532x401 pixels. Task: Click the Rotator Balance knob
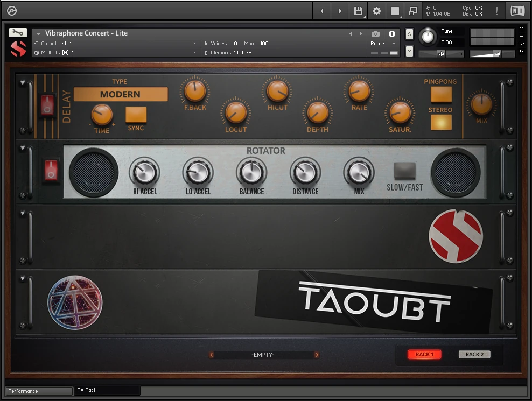tap(251, 173)
